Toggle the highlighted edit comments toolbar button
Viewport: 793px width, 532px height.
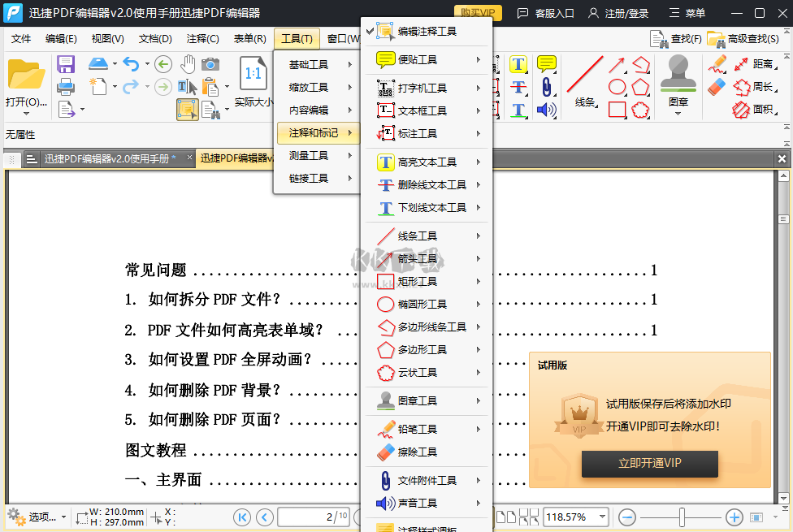(188, 109)
